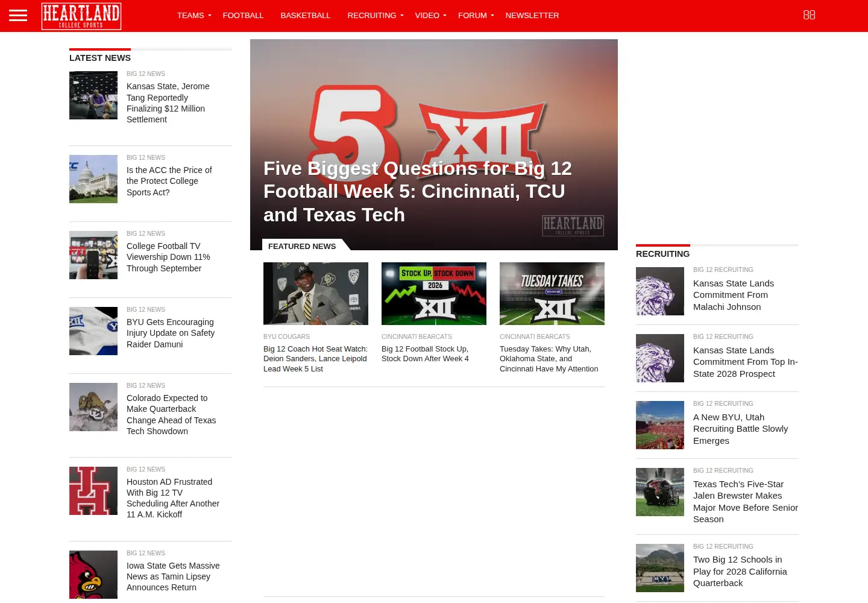The image size is (868, 603).
Task: Click the Tuesday Takes thumbnail
Action: tap(552, 294)
